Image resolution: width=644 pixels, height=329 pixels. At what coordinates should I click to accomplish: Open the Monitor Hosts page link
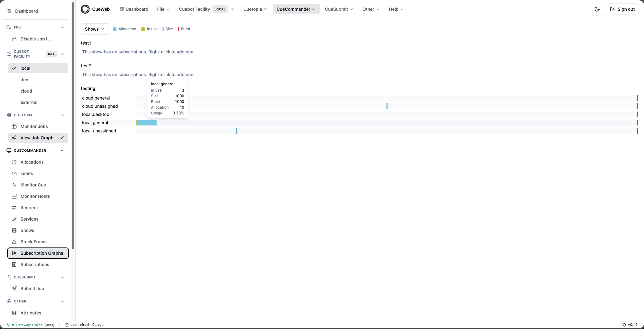[38, 196]
